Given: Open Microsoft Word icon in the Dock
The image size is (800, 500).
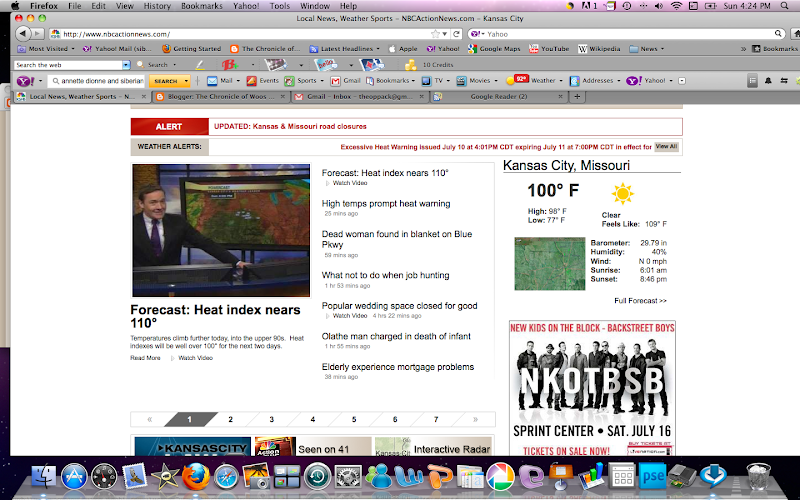Looking at the screenshot, I should click(409, 477).
